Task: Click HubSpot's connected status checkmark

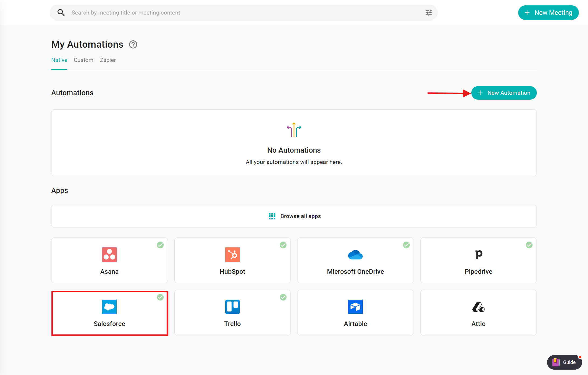Action: coord(283,245)
